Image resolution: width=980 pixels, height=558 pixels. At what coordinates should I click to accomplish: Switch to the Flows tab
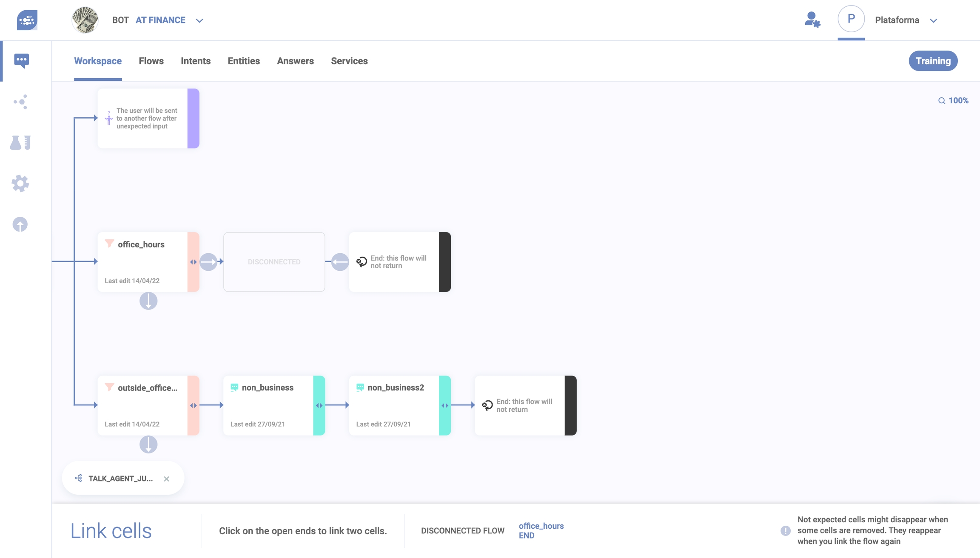[151, 61]
